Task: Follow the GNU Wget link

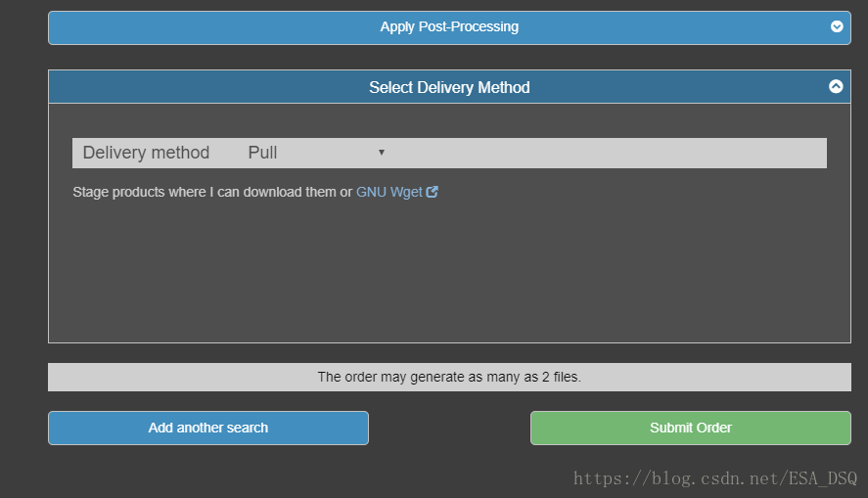Action: click(x=389, y=192)
